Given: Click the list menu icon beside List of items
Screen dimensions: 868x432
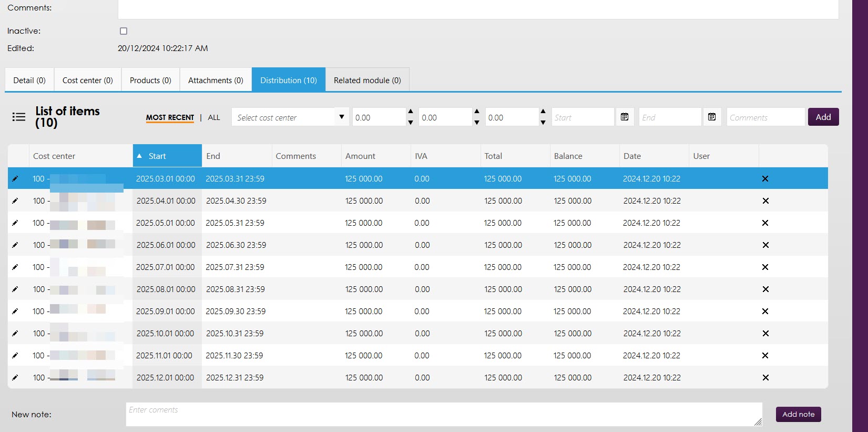Looking at the screenshot, I should tap(19, 117).
